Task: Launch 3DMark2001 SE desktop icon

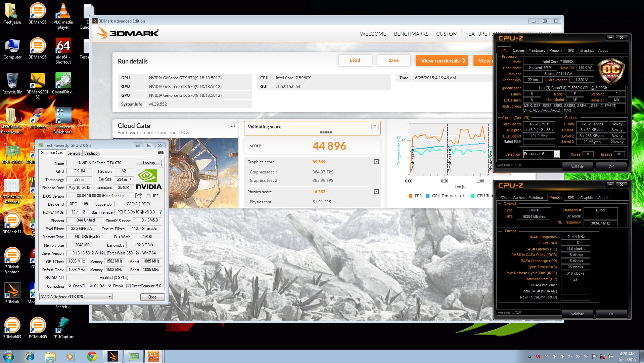Action: (38, 86)
